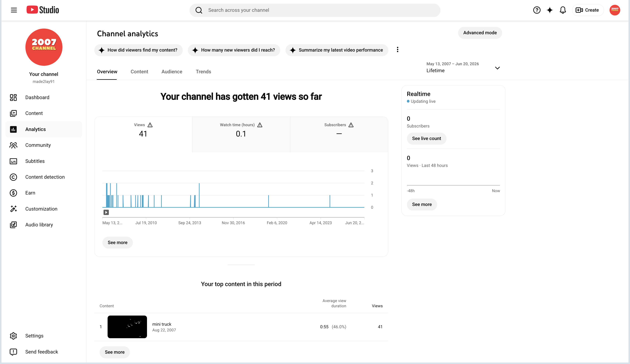Open the Ask Studio sparkle icon in header
The image size is (630, 364).
tap(550, 10)
